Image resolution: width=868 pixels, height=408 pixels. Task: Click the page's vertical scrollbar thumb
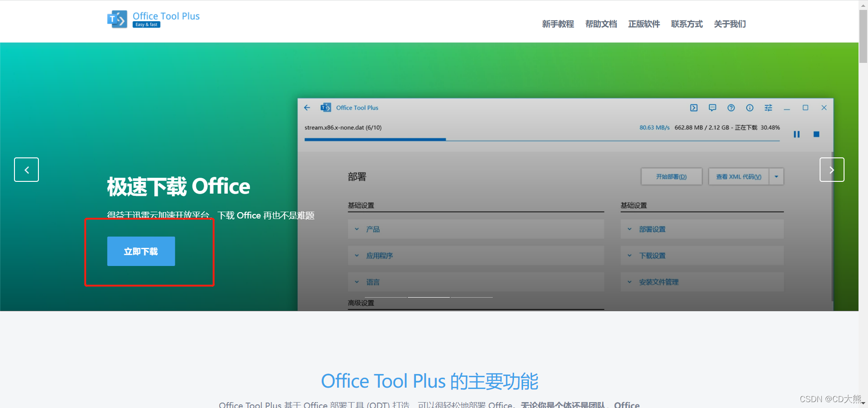[x=863, y=36]
